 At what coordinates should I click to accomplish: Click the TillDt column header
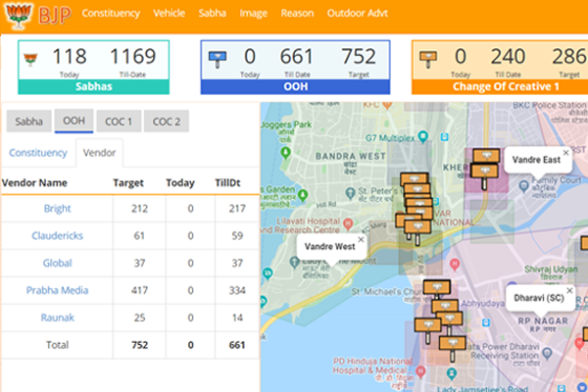(227, 183)
